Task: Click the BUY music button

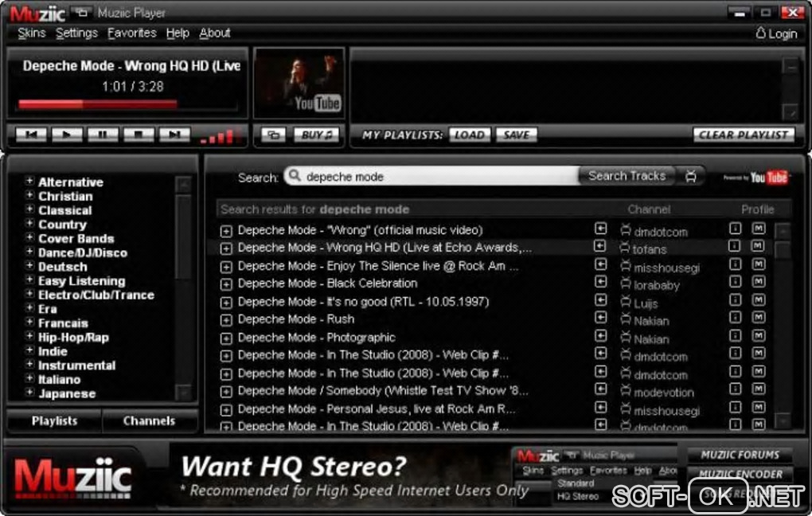Action: click(316, 135)
